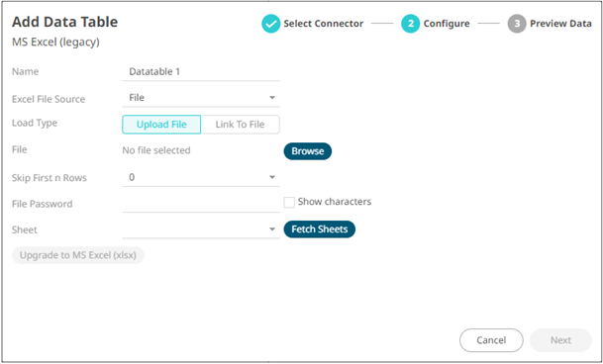Image resolution: width=603 pixels, height=364 pixels.
Task: Open the Sheet dropdown arrow
Action: click(x=272, y=229)
